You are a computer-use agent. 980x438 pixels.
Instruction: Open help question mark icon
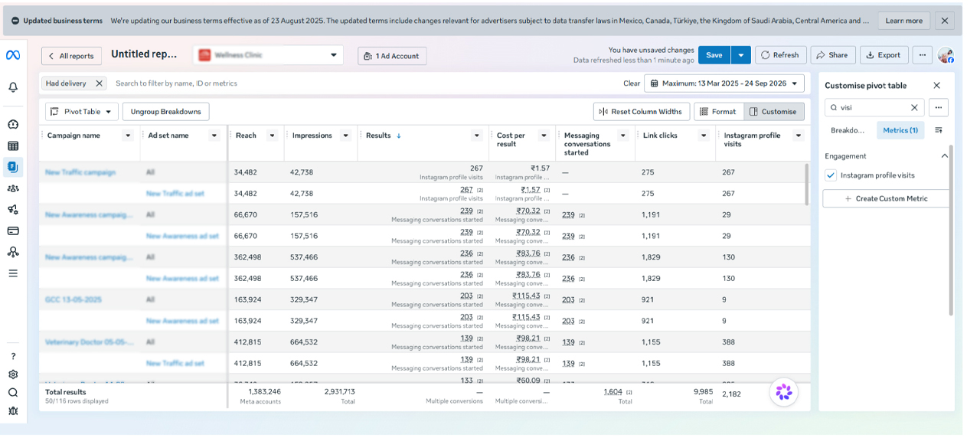pyautogui.click(x=13, y=357)
